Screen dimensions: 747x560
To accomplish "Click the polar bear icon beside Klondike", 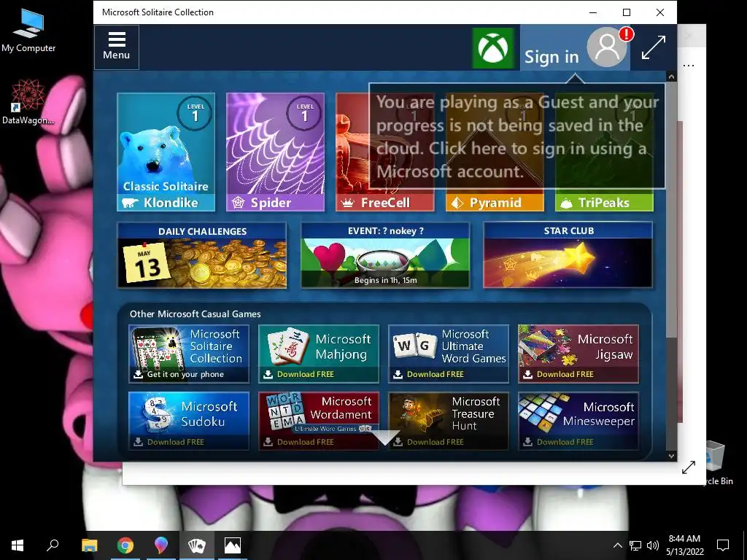I will [x=130, y=203].
